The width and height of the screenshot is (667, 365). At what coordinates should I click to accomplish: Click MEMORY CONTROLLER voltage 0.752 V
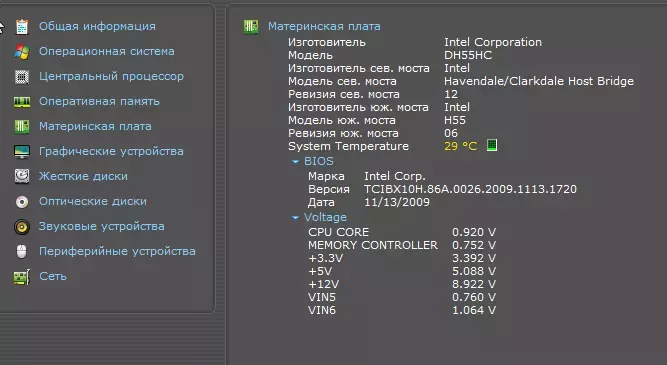pyautogui.click(x=474, y=245)
